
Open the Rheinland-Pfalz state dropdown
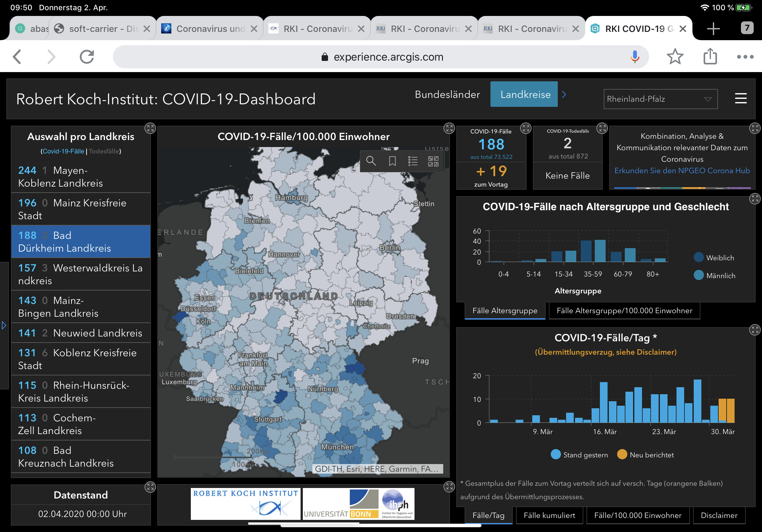click(660, 99)
